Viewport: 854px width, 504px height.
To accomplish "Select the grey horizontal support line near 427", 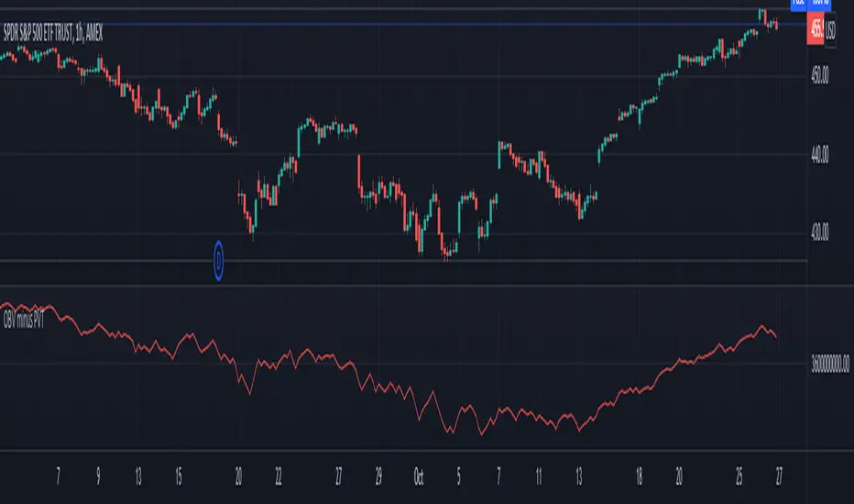I will [x=403, y=261].
